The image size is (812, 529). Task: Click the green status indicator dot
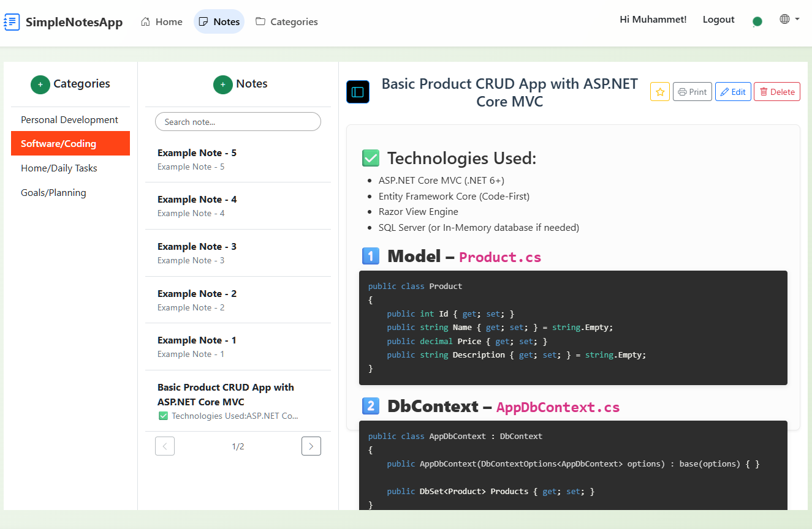tap(757, 21)
